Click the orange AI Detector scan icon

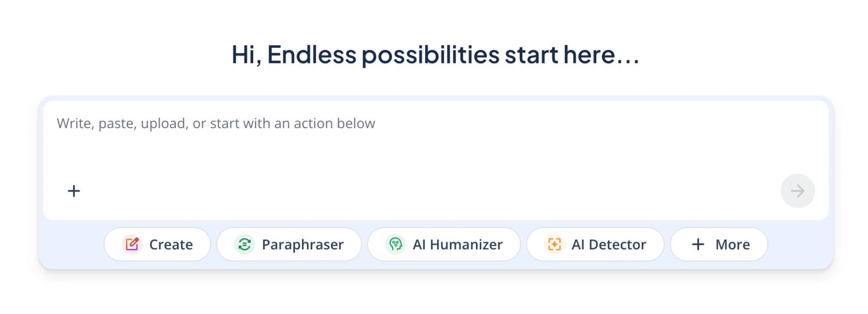[x=554, y=245]
